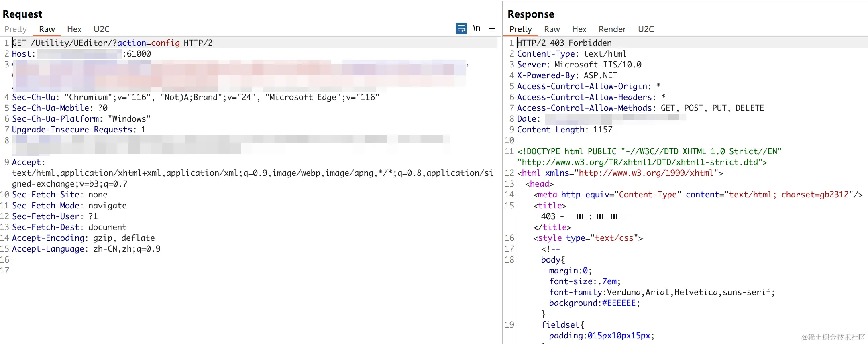
Task: Click the Upgrade-Insecure-Requests header
Action: pos(79,130)
